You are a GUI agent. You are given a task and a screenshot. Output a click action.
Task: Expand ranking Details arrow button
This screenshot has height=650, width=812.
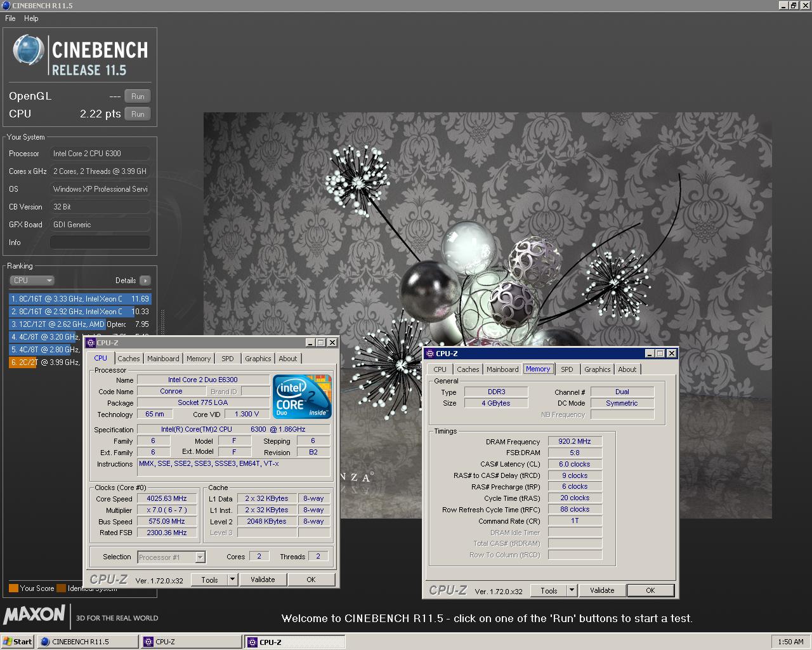point(145,281)
